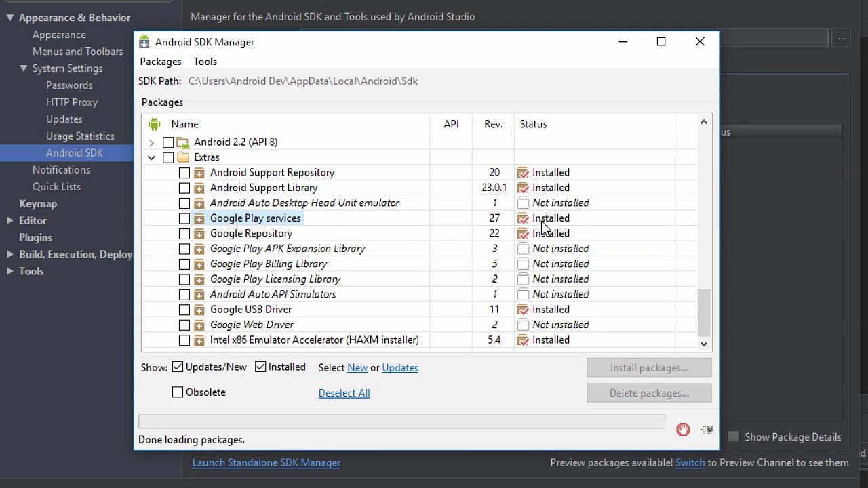Expand the Android 2.2 (API 8) node

tap(151, 142)
